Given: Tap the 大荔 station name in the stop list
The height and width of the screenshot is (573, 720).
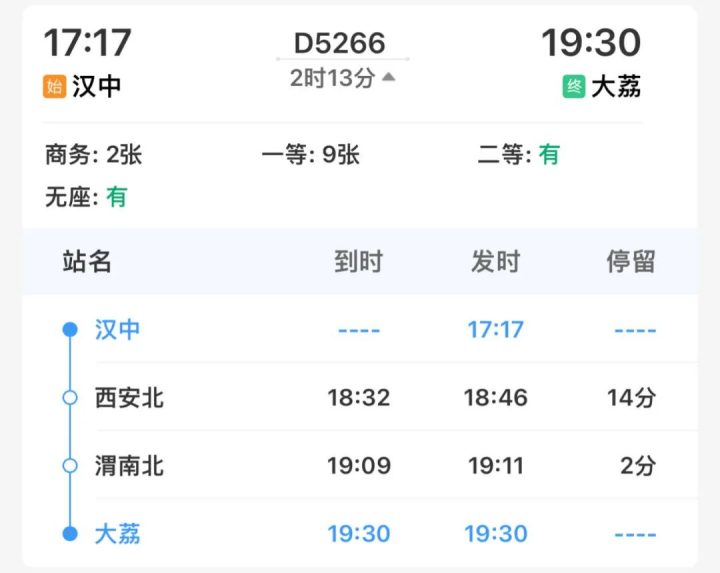Looking at the screenshot, I should [117, 533].
